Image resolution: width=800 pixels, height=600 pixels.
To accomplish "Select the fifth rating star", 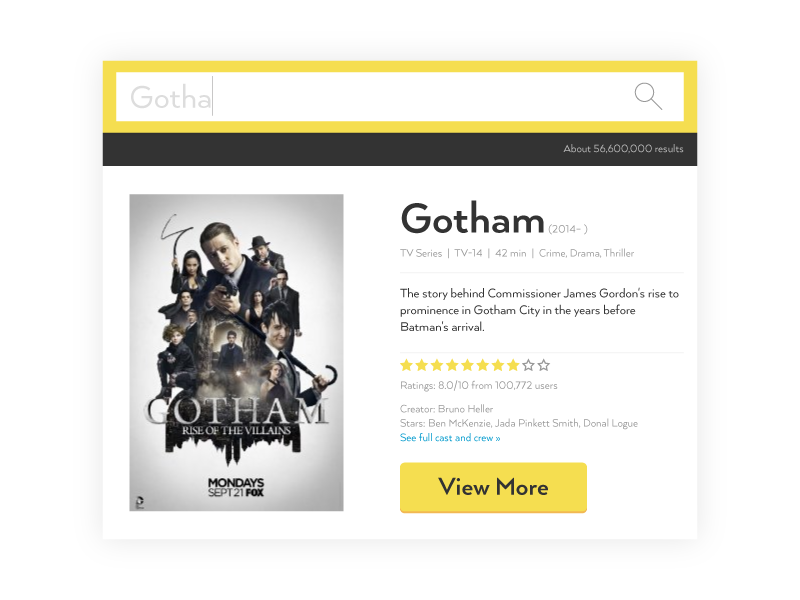I will (x=467, y=365).
